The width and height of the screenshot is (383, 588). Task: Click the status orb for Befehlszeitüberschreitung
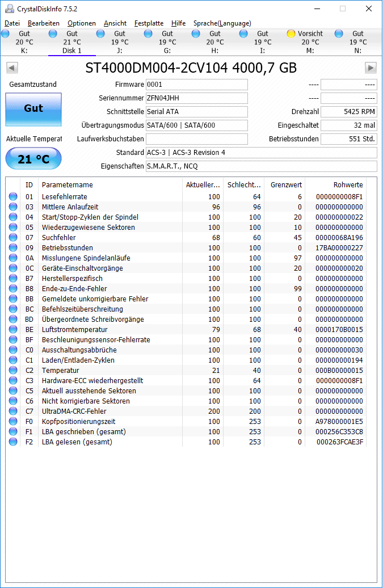pyautogui.click(x=13, y=309)
